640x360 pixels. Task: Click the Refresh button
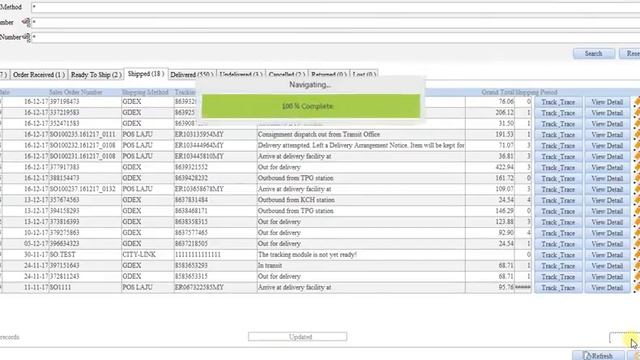coord(598,356)
